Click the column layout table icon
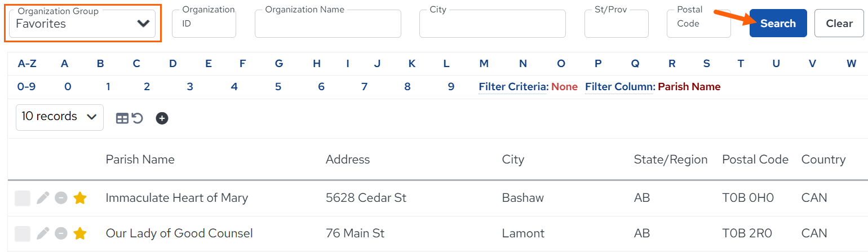Screen dimensions: 868x252 tap(122, 118)
